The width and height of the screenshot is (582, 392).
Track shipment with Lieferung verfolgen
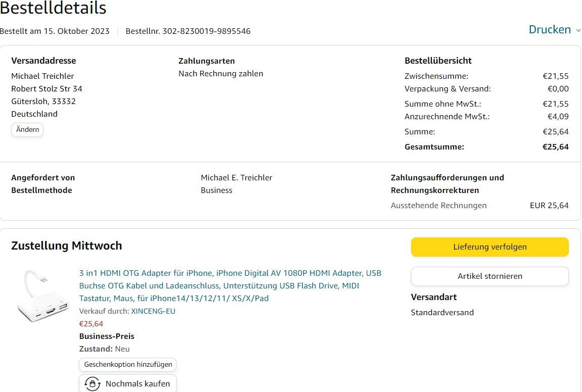point(489,247)
